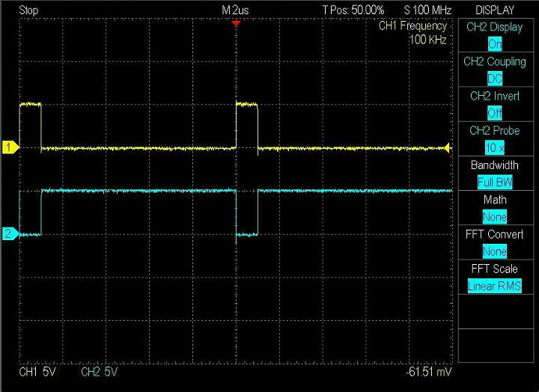
Task: Click the M 2us timebase readout
Action: [x=235, y=10]
